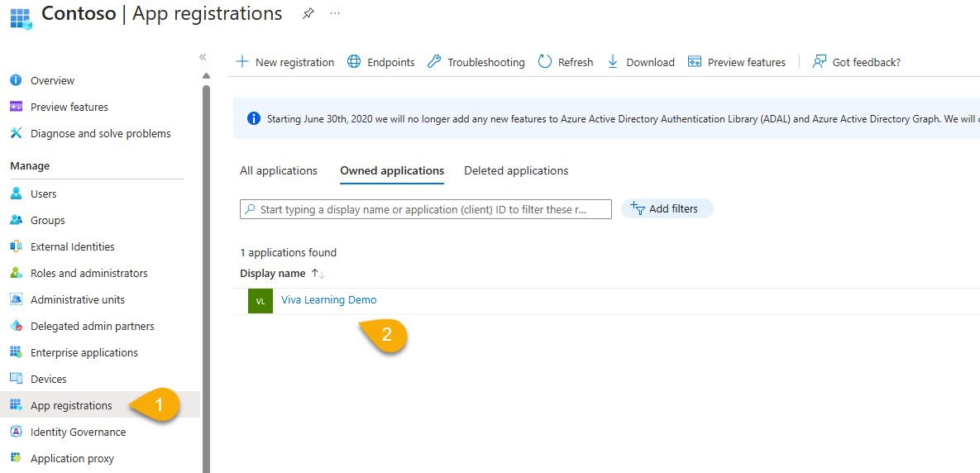Open Delegated admin partners page
Screen dimensions: 980x473
(x=93, y=326)
